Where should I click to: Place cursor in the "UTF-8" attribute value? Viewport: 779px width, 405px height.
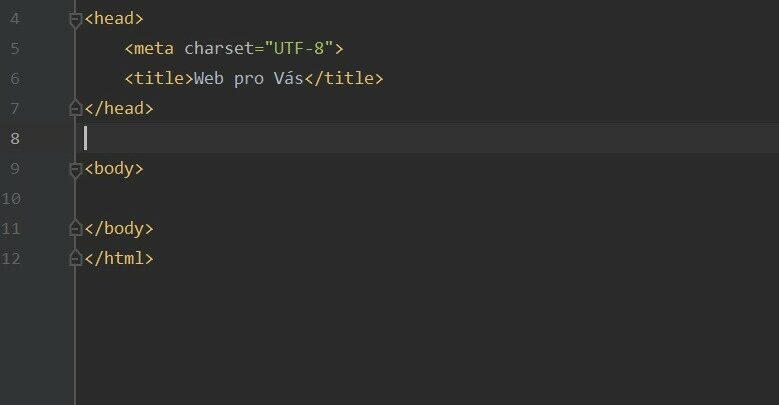point(299,49)
